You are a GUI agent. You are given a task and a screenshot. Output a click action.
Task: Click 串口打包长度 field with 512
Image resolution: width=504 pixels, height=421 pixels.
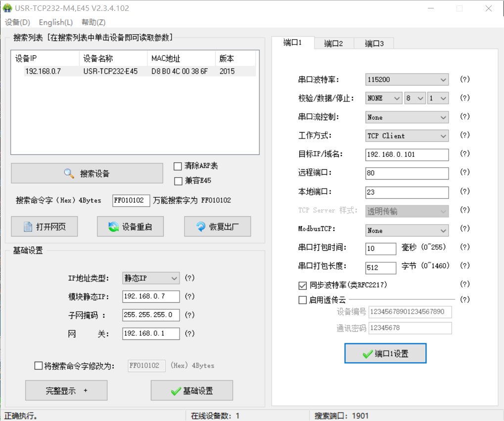(x=381, y=268)
